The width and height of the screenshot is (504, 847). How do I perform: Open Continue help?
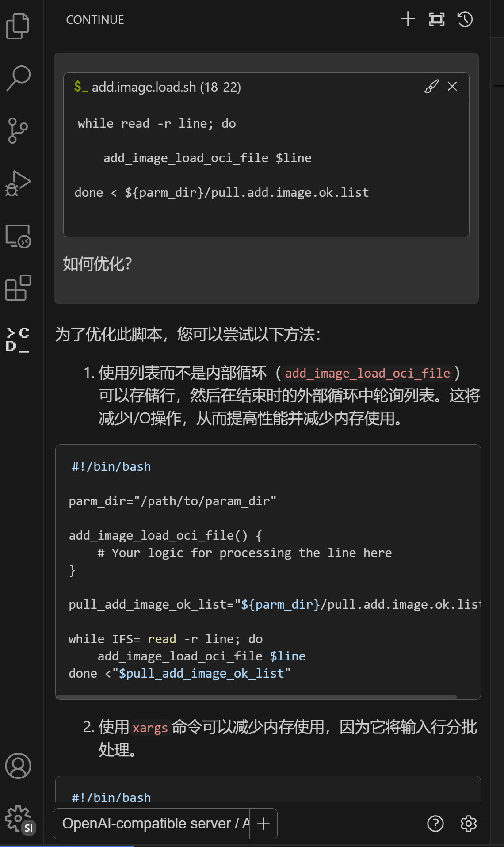(435, 824)
